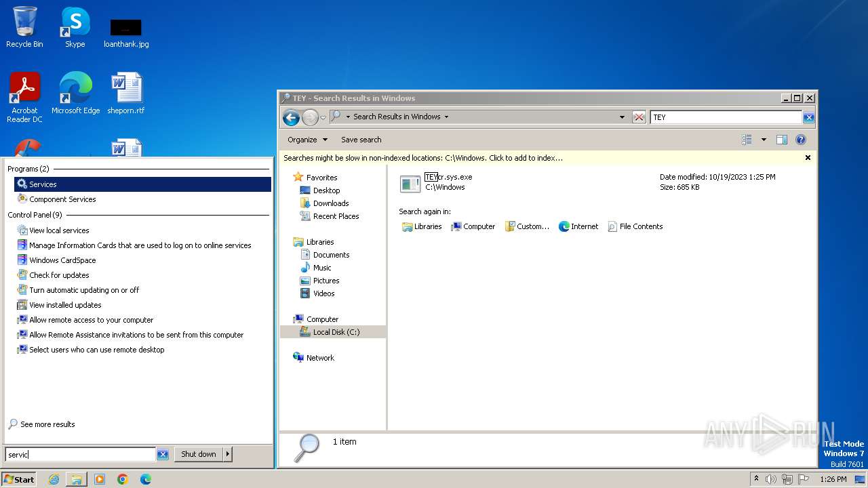This screenshot has height=488, width=868.
Task: Click Explorer Back navigation button
Action: pos(292,117)
